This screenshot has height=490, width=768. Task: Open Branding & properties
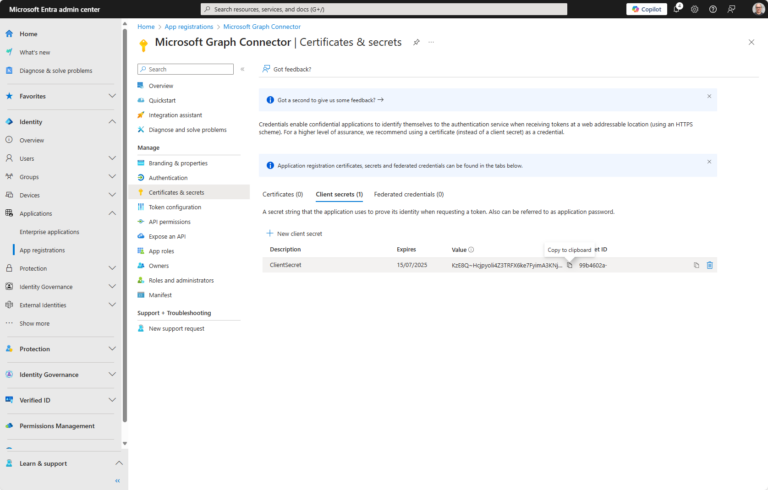tap(178, 163)
